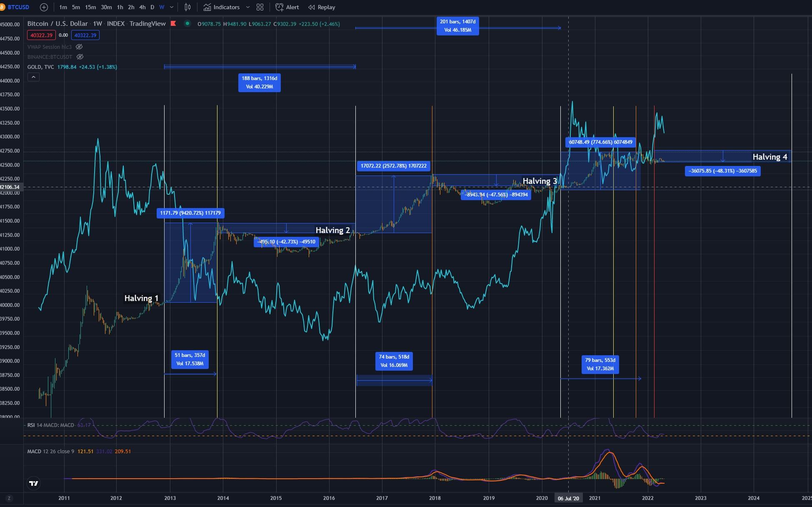The image size is (812, 507).
Task: Click the blue 40322.39 buy price button
Action: (x=85, y=35)
